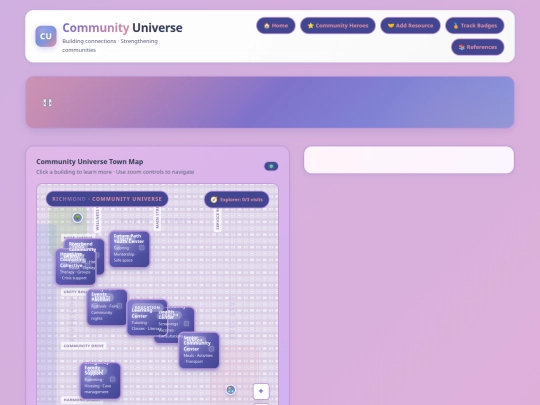The image size is (540, 405).
Task: Click the Community Universe Town Map heading
Action: (x=90, y=162)
